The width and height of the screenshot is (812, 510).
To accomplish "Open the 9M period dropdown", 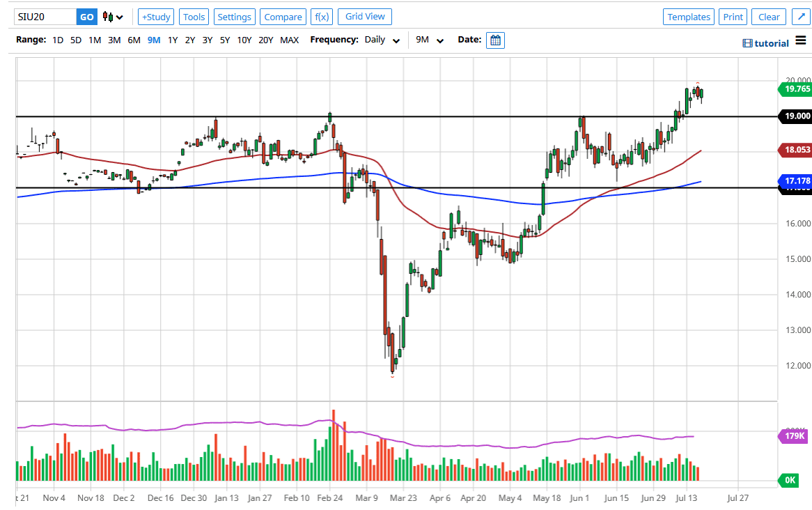I will 430,40.
